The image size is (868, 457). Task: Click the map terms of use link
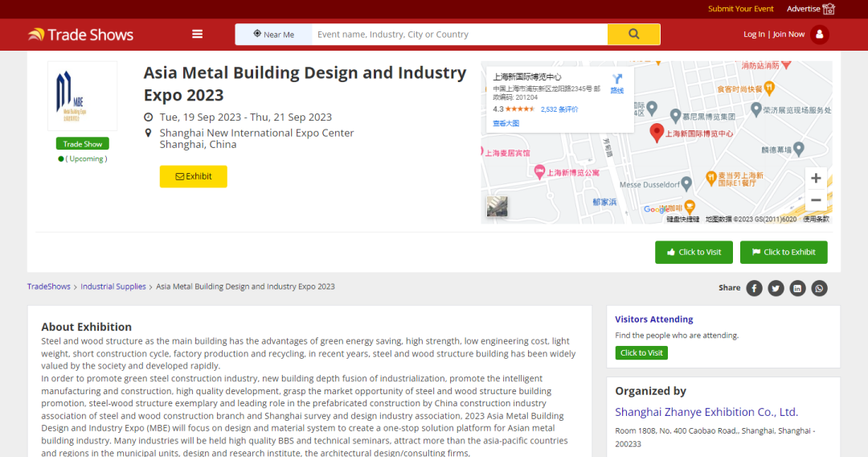tap(816, 220)
